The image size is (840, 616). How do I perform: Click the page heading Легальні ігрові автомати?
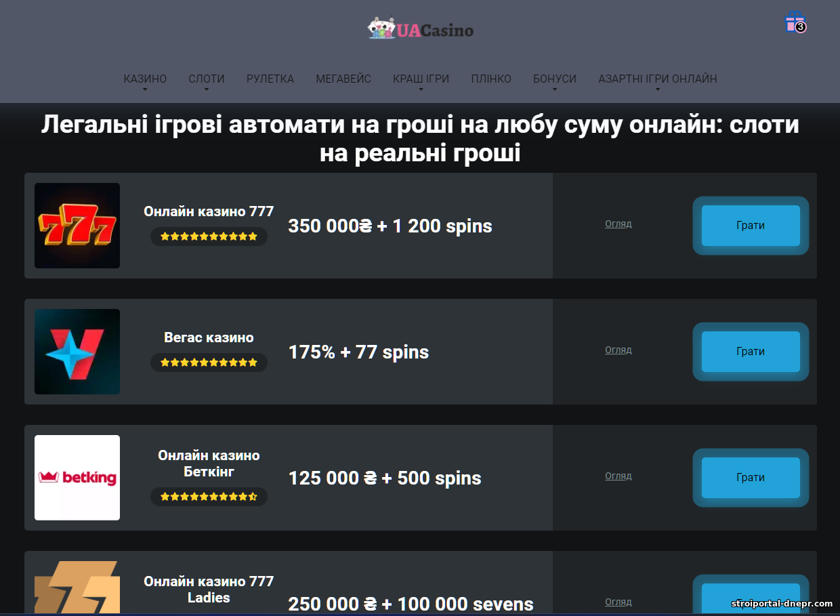(420, 139)
